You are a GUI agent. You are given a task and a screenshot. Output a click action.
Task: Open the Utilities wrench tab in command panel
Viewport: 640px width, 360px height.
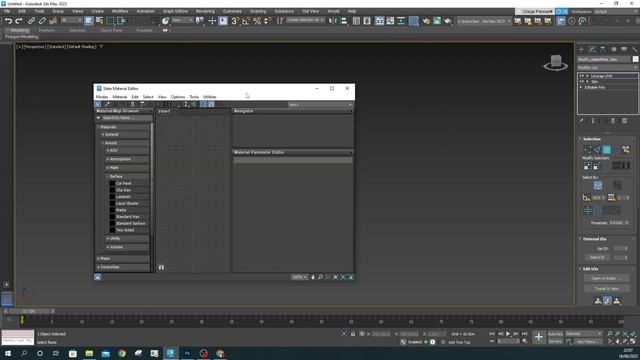click(635, 49)
